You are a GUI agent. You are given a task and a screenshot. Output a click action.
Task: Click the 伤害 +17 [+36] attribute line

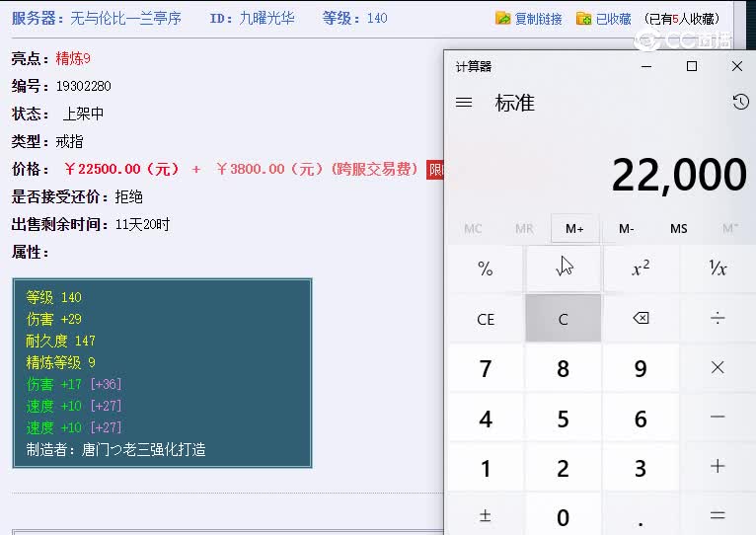74,384
